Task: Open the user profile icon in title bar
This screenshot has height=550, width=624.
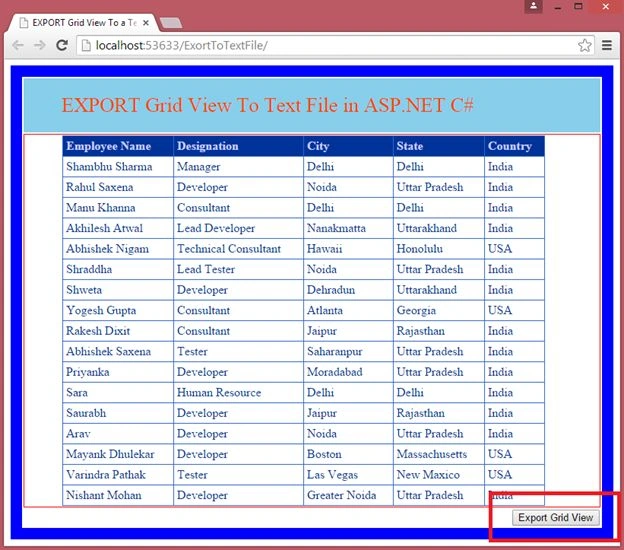Action: pos(533,6)
